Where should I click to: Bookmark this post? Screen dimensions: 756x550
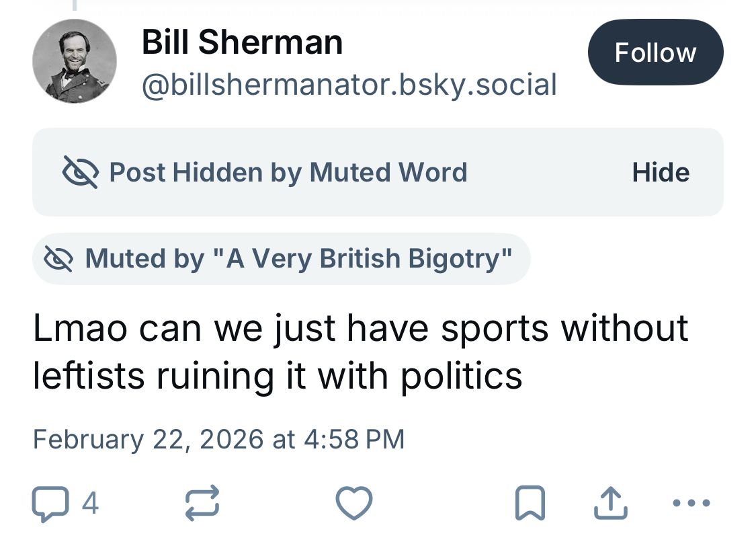coord(530,504)
